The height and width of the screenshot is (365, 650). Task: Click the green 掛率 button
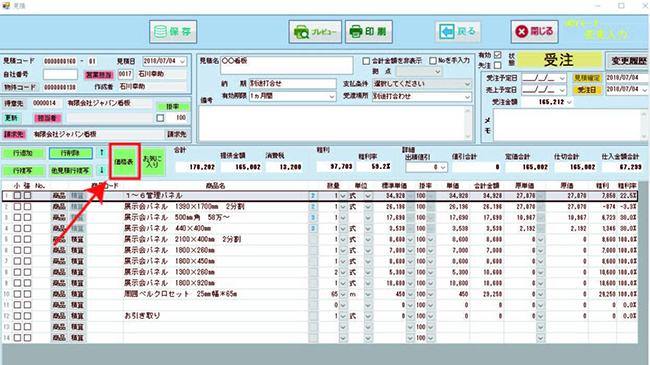pyautogui.click(x=173, y=107)
